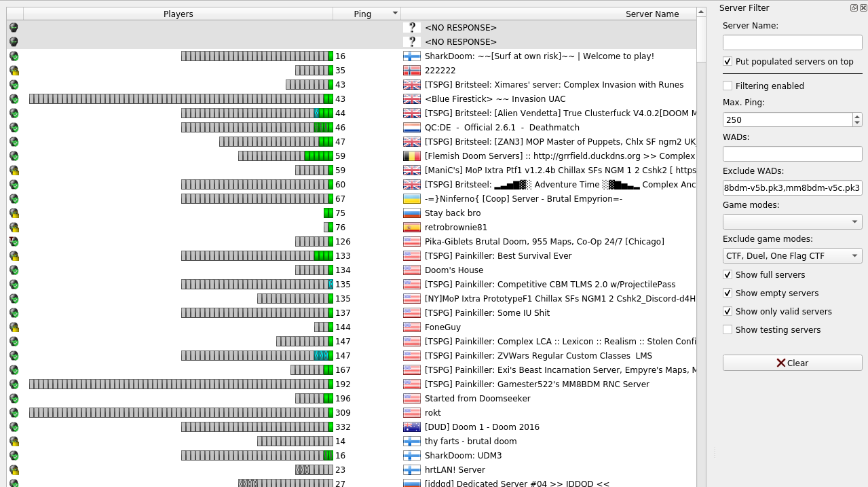Click the Belgian flag for Flemish Doom Servers
This screenshot has height=487, width=868.
point(411,156)
